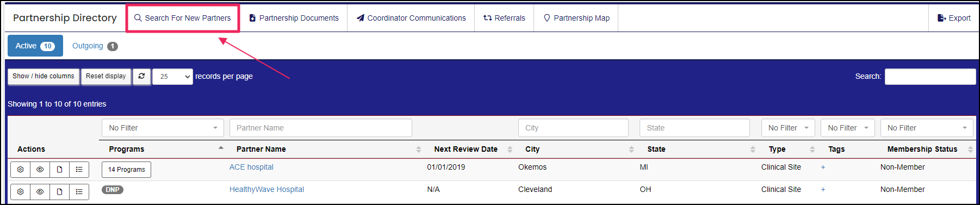This screenshot has width=980, height=205.
Task: Open the Partnership Map tab
Action: coord(576,18)
